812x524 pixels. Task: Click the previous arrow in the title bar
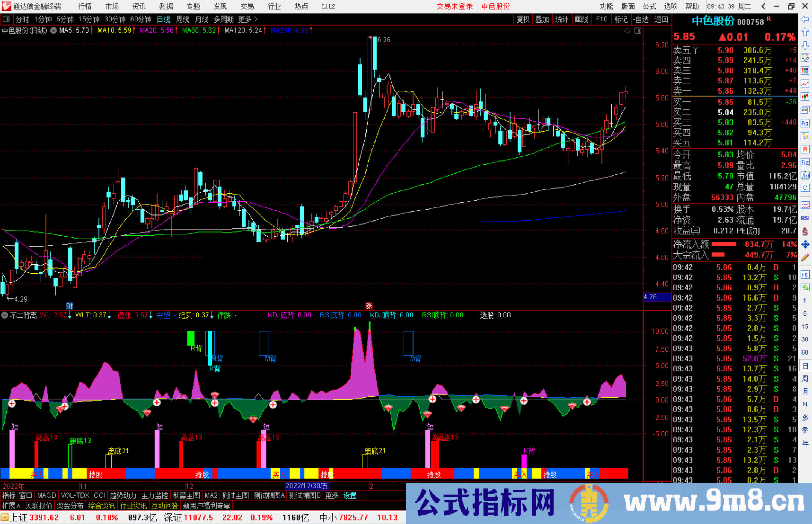pos(763,6)
